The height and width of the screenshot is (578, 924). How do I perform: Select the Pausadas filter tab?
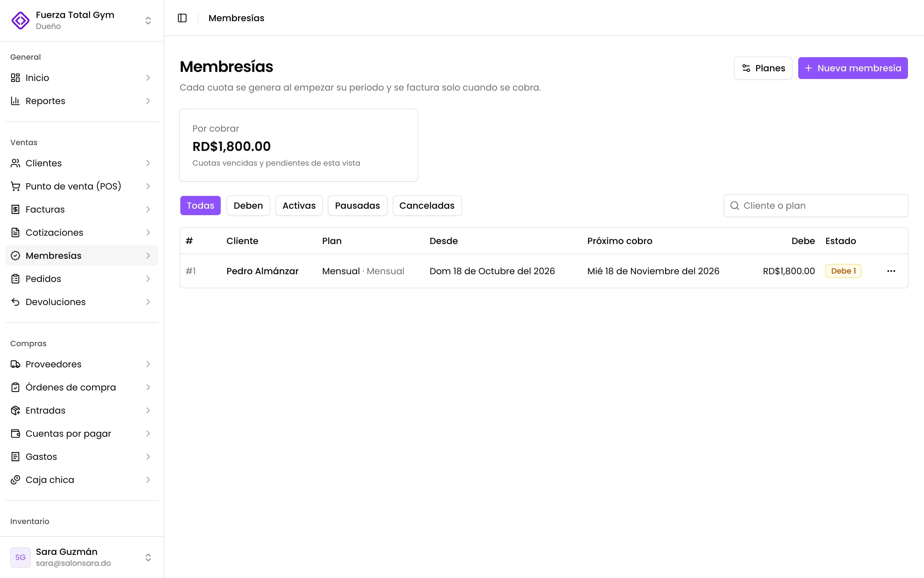coord(357,206)
